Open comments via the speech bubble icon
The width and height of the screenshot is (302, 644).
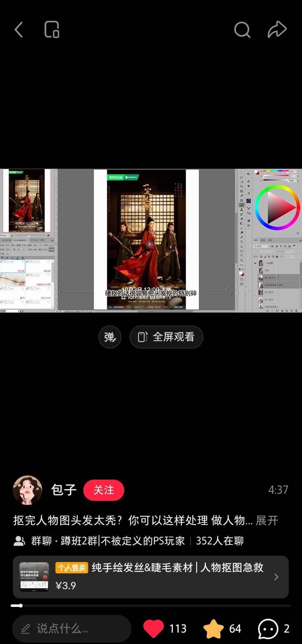click(x=268, y=628)
